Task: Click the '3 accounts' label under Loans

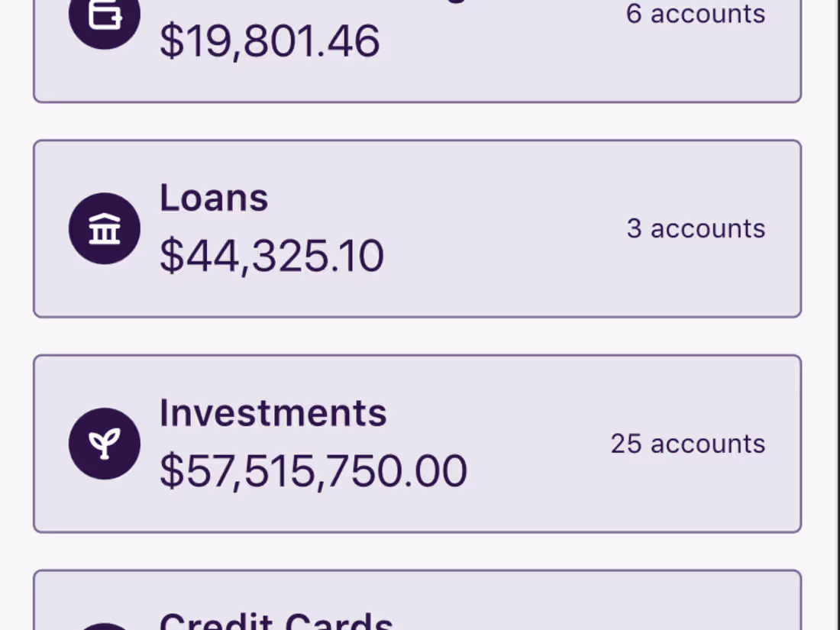Action: click(696, 228)
